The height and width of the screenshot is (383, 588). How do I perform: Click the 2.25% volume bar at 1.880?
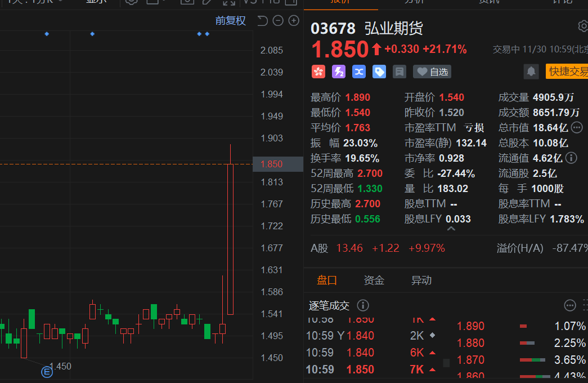[527, 343]
